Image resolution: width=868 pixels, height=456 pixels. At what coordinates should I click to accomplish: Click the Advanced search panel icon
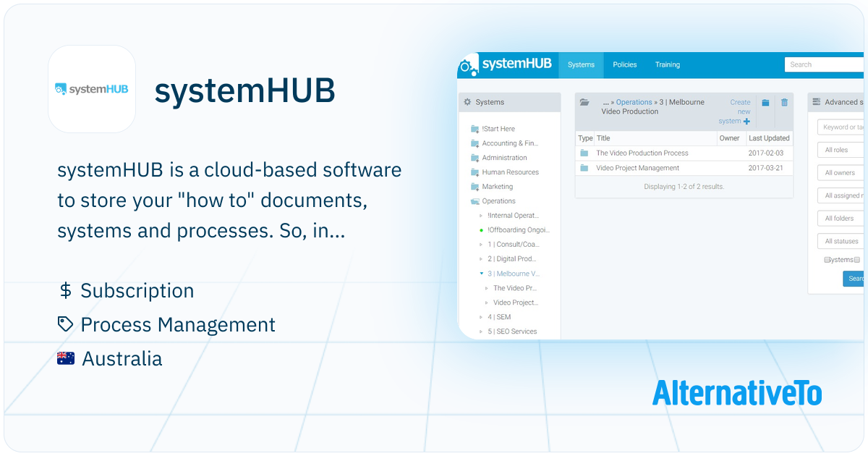pyautogui.click(x=816, y=102)
